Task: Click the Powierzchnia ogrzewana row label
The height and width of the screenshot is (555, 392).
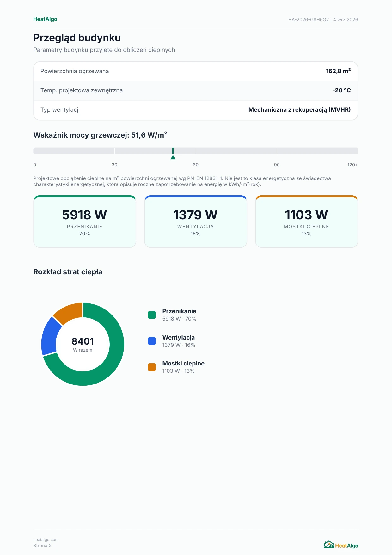Action: (75, 71)
